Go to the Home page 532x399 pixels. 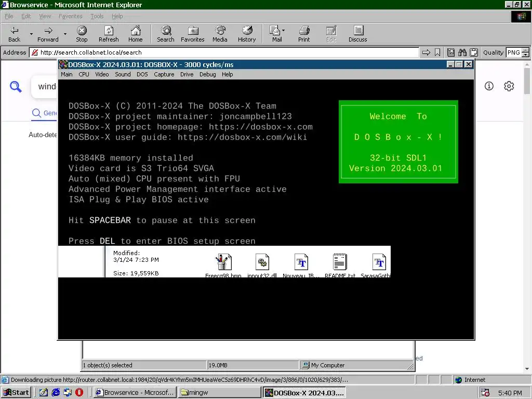click(x=136, y=34)
